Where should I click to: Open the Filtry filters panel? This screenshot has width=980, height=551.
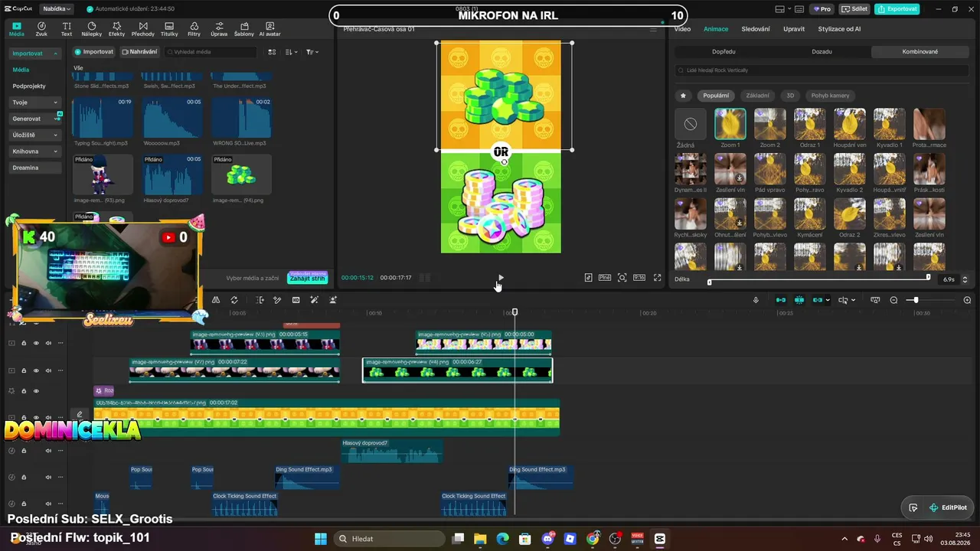point(194,29)
